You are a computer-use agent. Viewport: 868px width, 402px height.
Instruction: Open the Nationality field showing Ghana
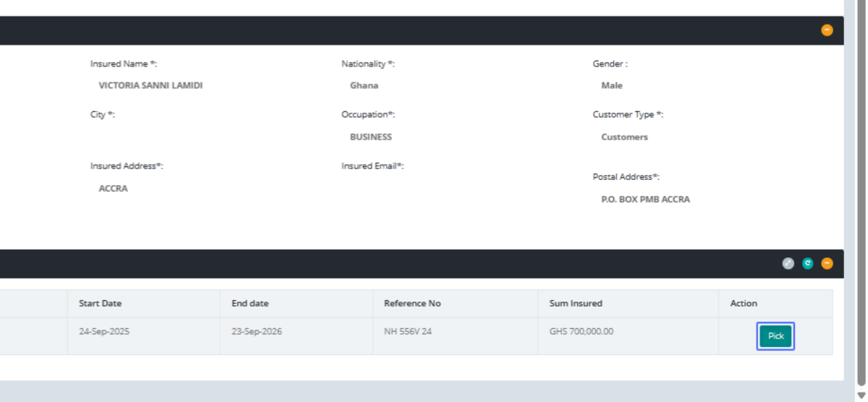pyautogui.click(x=364, y=85)
